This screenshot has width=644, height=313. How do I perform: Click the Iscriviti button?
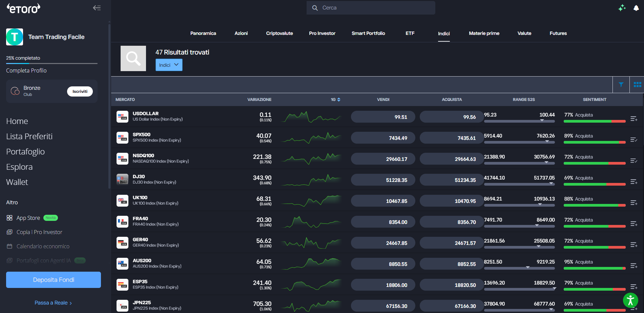point(80,91)
